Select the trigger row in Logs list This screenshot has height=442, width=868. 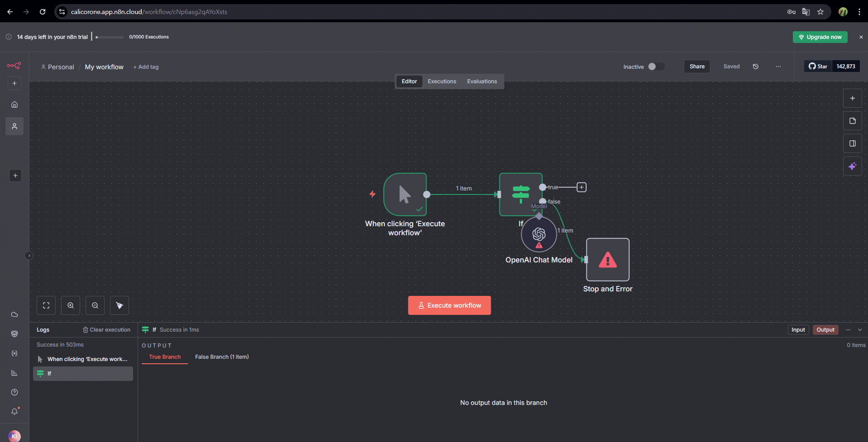pyautogui.click(x=83, y=359)
